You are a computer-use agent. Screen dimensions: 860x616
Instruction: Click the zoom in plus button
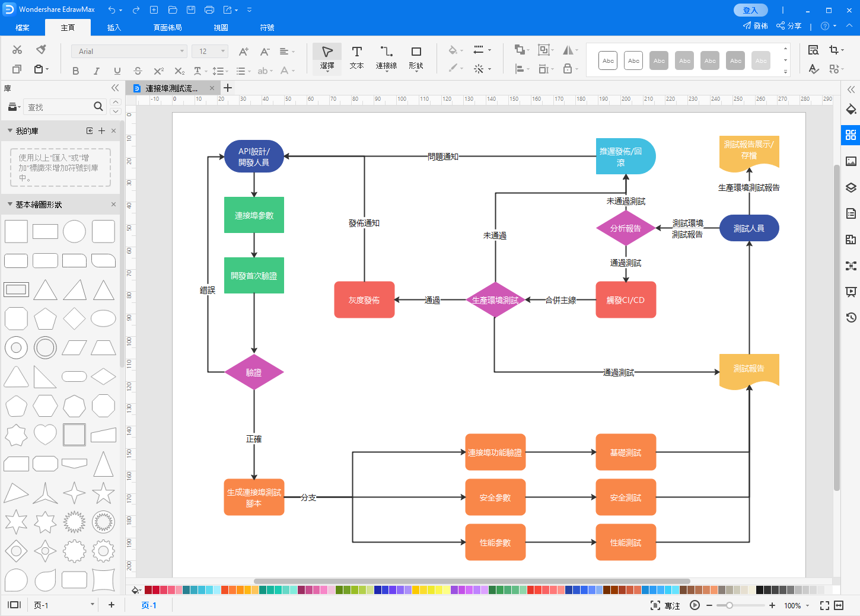point(772,605)
